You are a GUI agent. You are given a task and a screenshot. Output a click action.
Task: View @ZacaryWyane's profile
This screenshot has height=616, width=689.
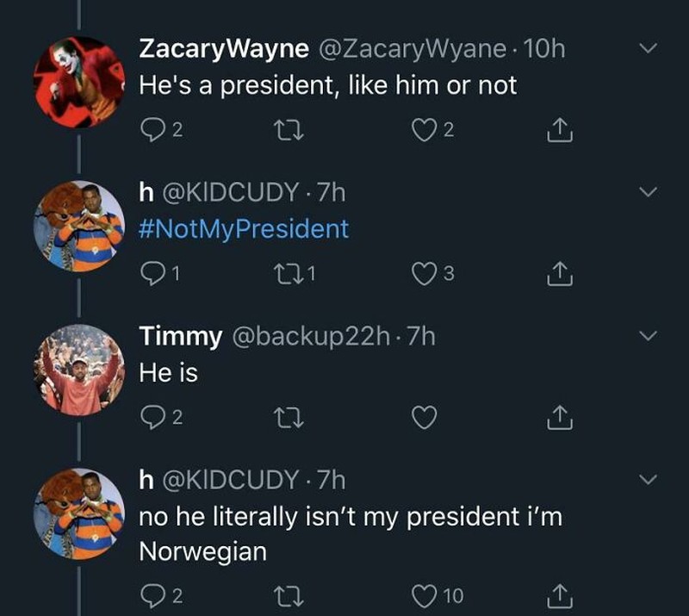(411, 50)
